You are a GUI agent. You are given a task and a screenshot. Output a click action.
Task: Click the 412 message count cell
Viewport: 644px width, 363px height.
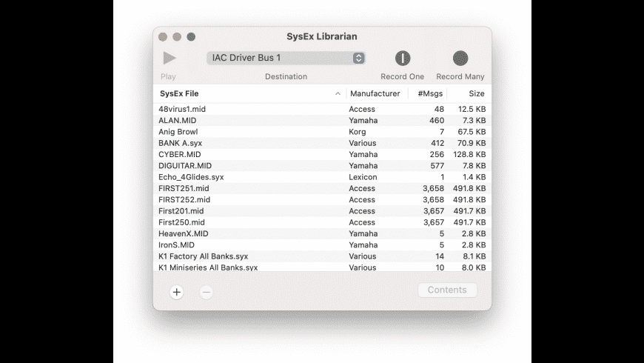pyautogui.click(x=437, y=143)
